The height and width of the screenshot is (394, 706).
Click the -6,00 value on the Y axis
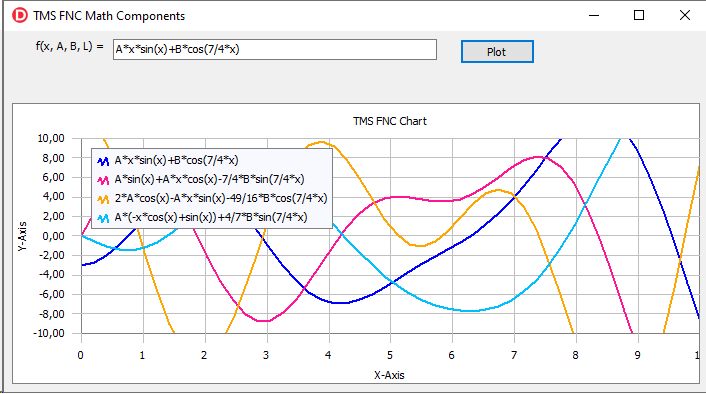(51, 294)
